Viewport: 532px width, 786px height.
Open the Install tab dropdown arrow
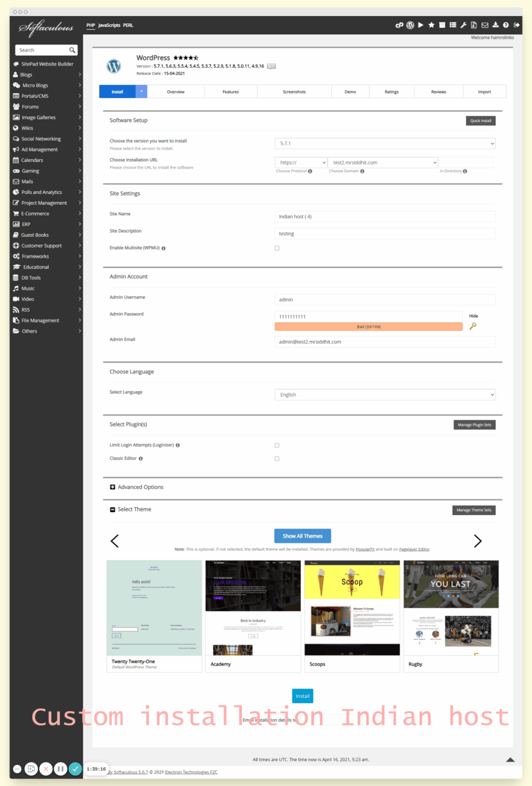tap(141, 91)
